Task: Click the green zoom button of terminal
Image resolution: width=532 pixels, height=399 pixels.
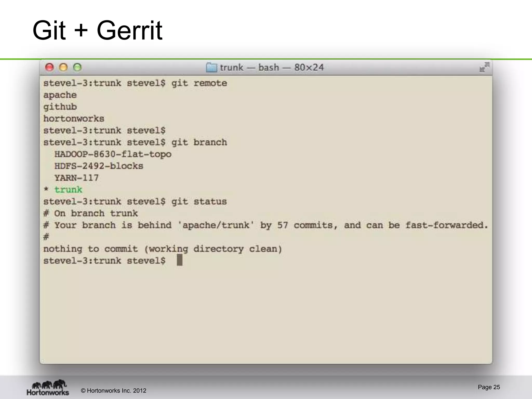Action: point(77,68)
